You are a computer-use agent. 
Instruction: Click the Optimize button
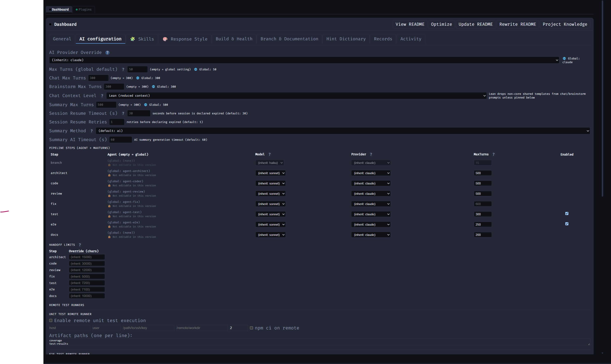[x=441, y=24]
